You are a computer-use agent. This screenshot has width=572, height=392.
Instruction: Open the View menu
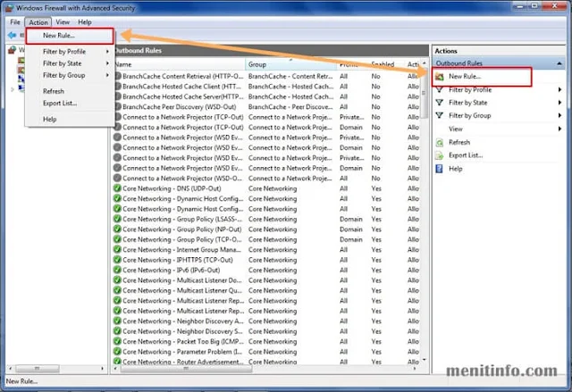click(x=63, y=22)
